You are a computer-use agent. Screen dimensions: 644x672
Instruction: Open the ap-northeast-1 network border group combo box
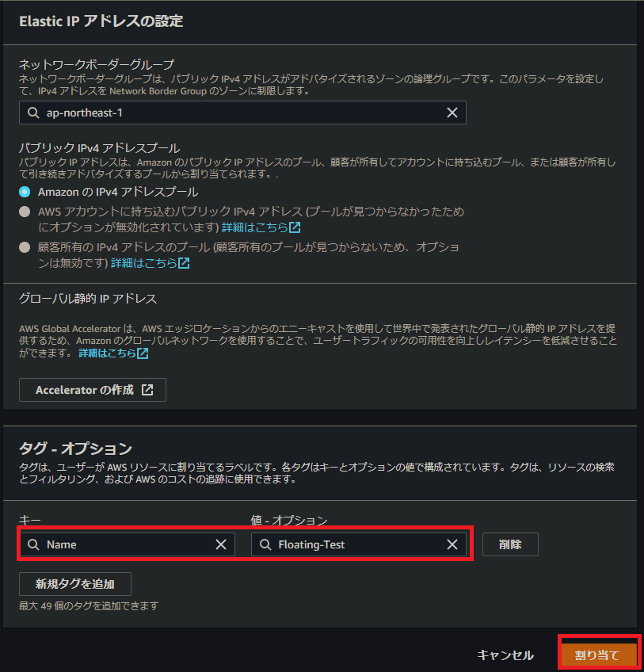[242, 113]
